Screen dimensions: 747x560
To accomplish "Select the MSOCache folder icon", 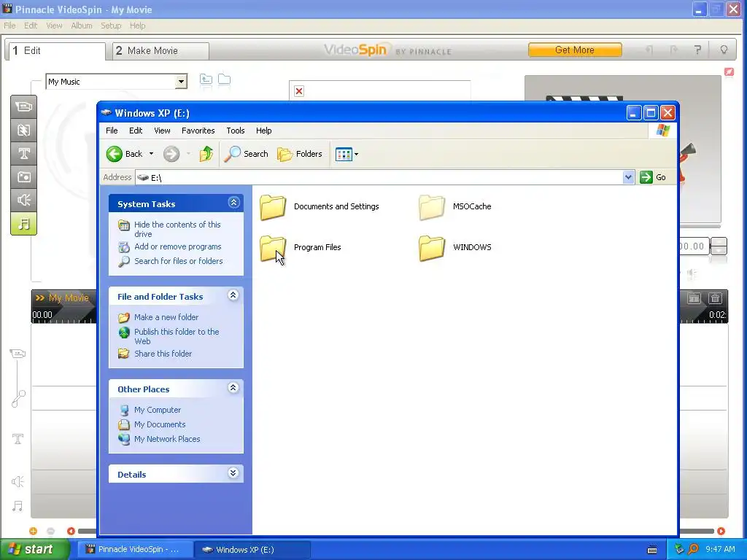I will click(x=432, y=207).
